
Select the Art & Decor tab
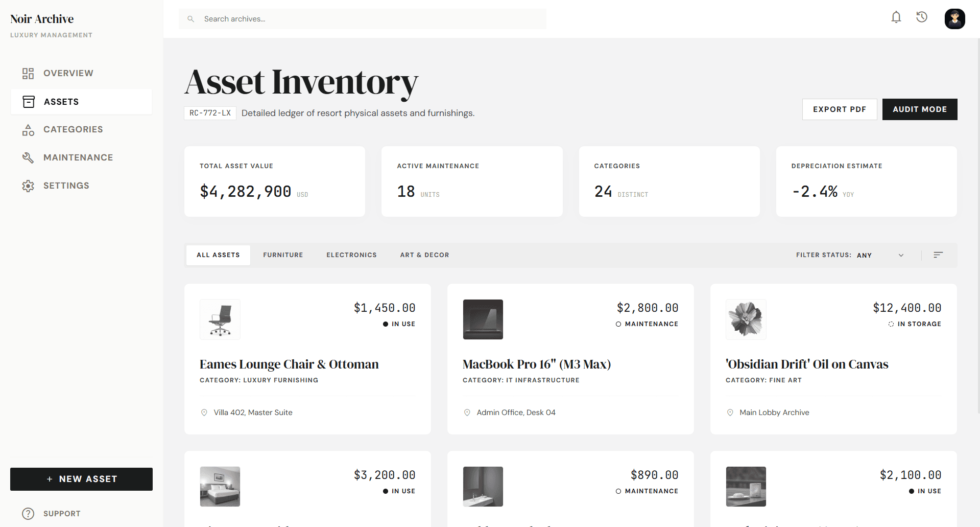point(424,255)
